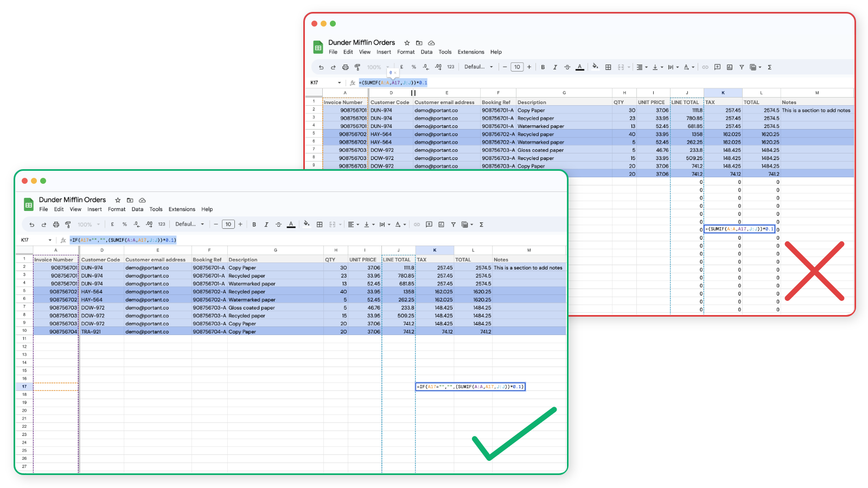The width and height of the screenshot is (868, 488).
Task: Open text rotation dropdown in front window
Action: coord(400,224)
